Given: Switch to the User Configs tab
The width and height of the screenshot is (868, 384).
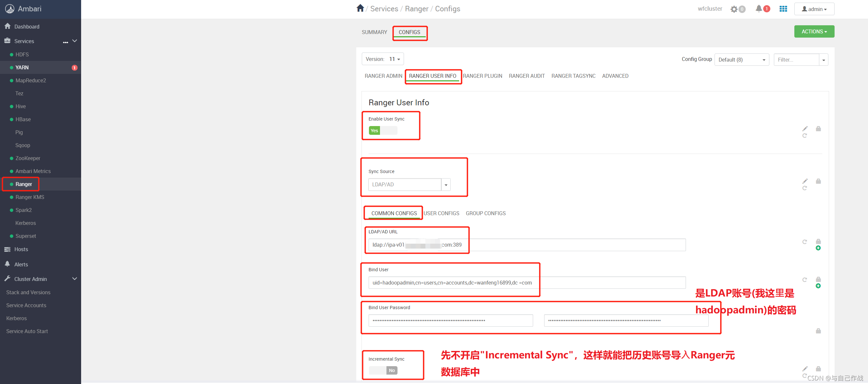Looking at the screenshot, I should coord(441,213).
